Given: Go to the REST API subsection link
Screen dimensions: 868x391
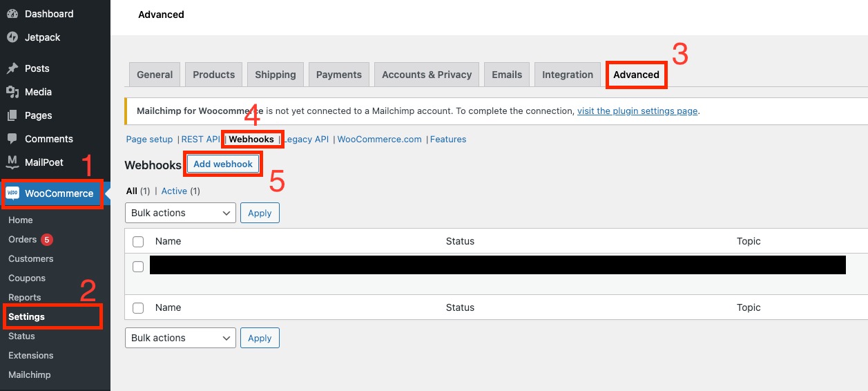Looking at the screenshot, I should click(x=200, y=140).
